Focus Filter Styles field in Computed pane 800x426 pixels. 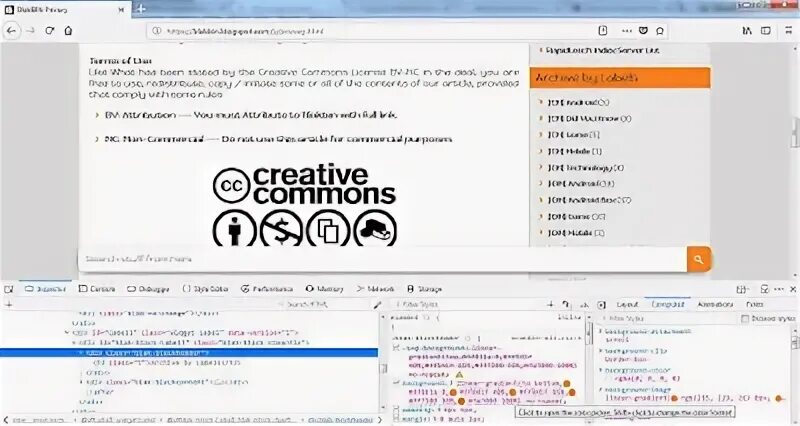point(668,319)
